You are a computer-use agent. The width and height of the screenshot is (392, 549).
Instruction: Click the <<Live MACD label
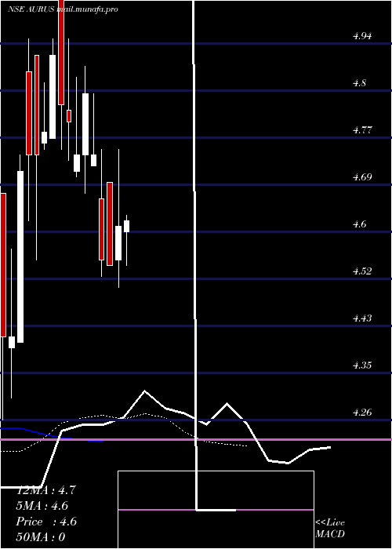[330, 528]
